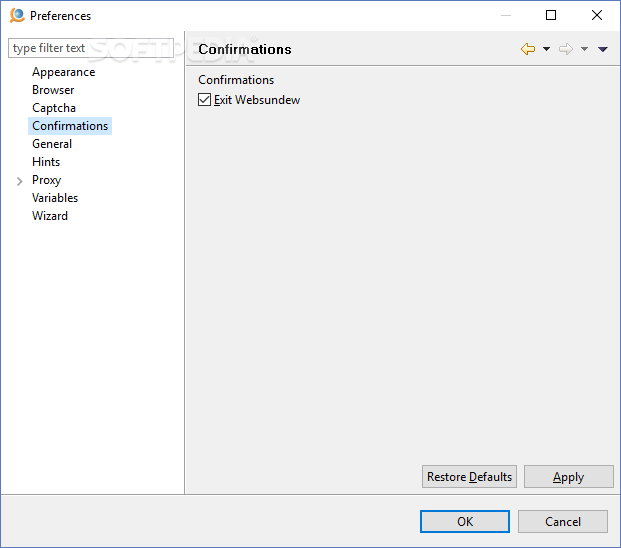This screenshot has height=548, width=621.
Task: Open the forward history dropdown arrow
Action: pos(585,49)
